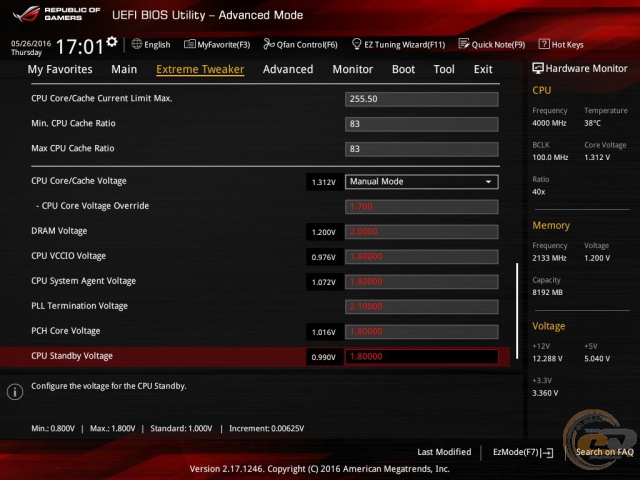Switch to EzMode(F7)

point(522,452)
